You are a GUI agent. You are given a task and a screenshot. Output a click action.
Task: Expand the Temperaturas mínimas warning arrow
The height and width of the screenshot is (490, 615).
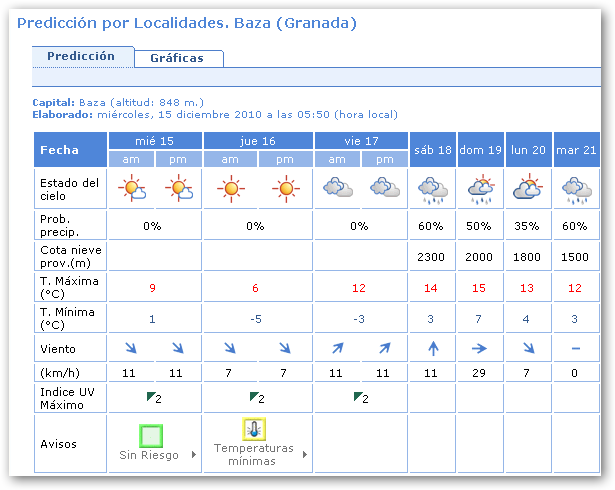[x=304, y=455]
